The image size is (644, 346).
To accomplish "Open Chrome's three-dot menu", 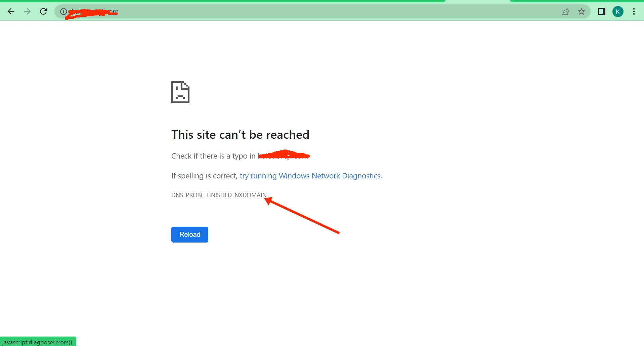I will (634, 12).
